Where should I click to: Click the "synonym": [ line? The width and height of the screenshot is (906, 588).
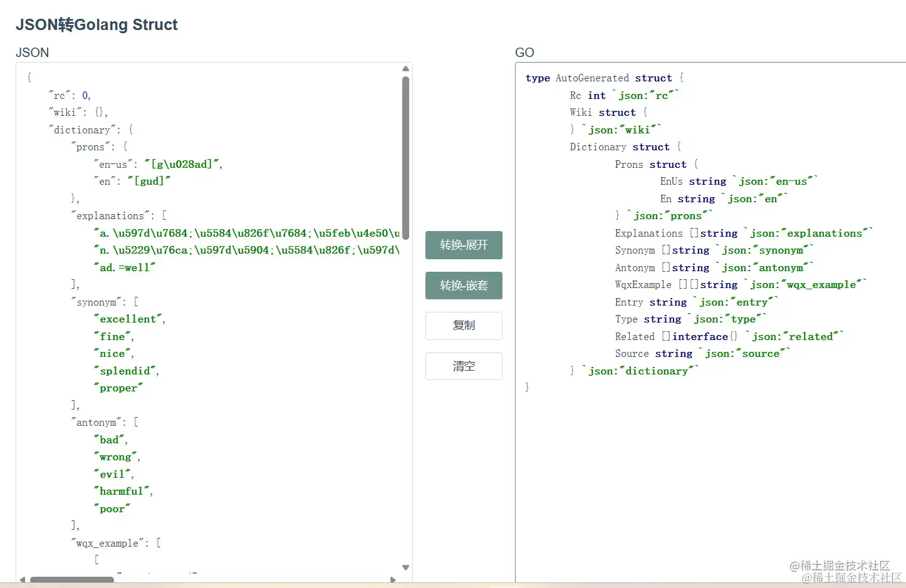click(105, 302)
